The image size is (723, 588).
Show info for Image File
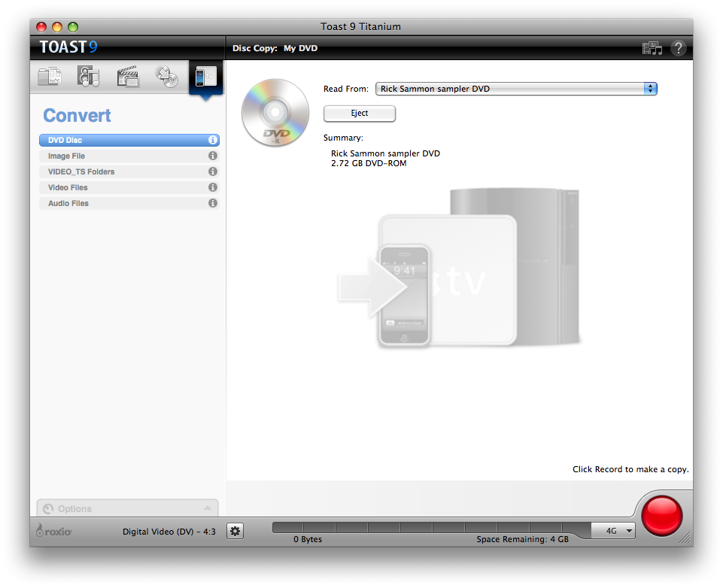pos(213,156)
